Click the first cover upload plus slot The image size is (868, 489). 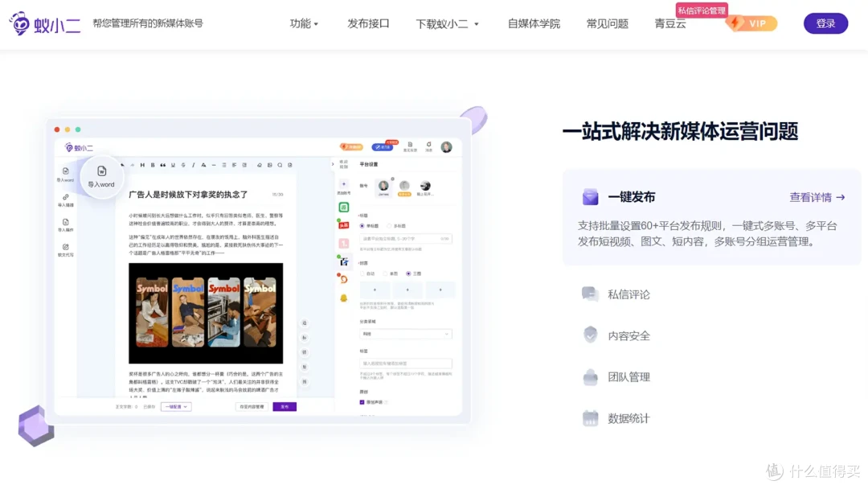(x=375, y=290)
